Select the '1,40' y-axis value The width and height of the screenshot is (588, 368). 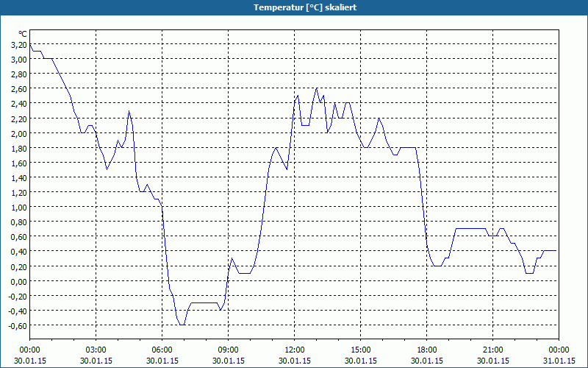pos(20,178)
